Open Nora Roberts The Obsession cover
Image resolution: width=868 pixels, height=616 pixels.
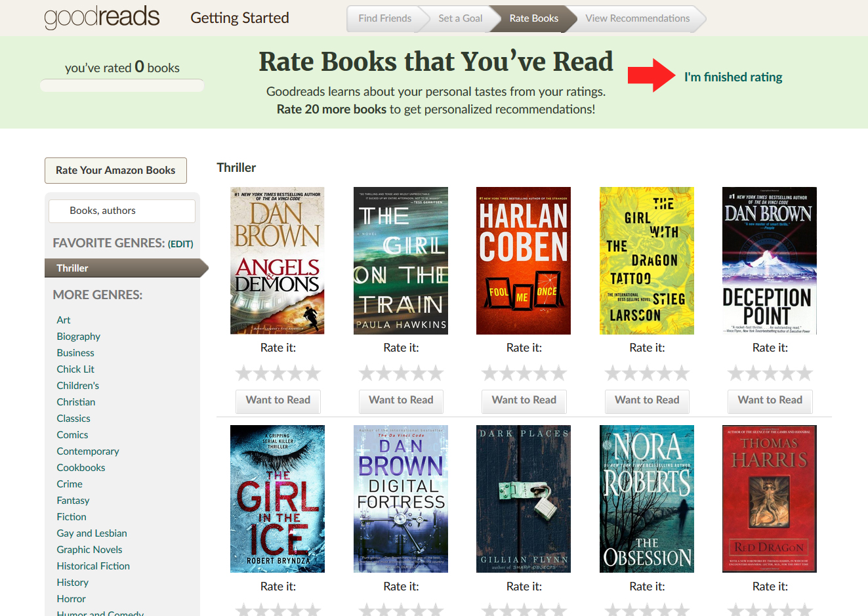click(647, 499)
